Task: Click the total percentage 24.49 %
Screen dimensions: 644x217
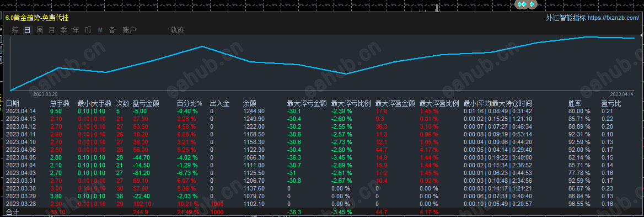Action: click(187, 213)
